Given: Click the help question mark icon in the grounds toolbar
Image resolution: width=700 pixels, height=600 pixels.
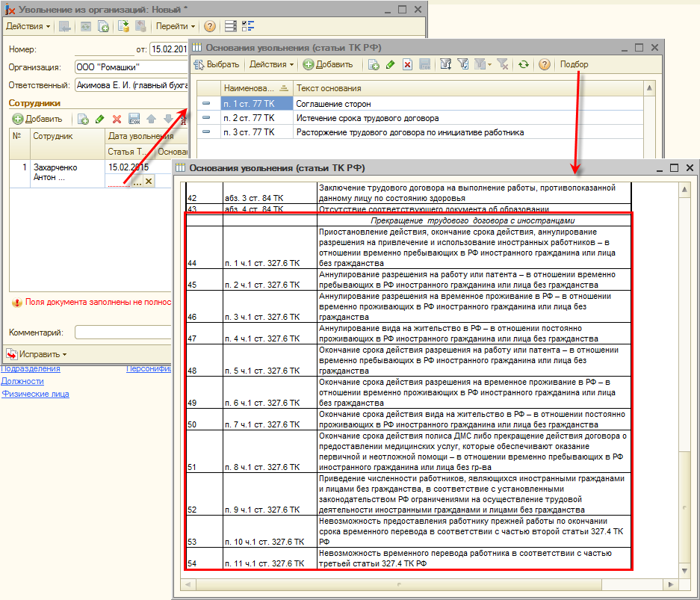Looking at the screenshot, I should (x=544, y=65).
